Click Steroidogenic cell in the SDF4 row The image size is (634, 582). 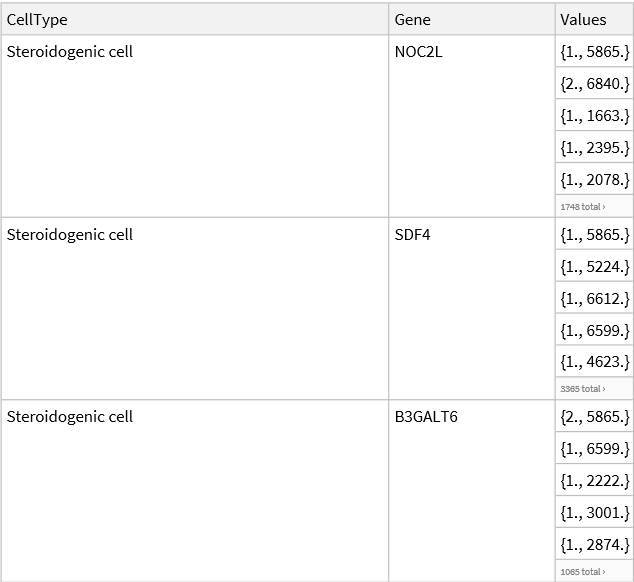tap(70, 235)
